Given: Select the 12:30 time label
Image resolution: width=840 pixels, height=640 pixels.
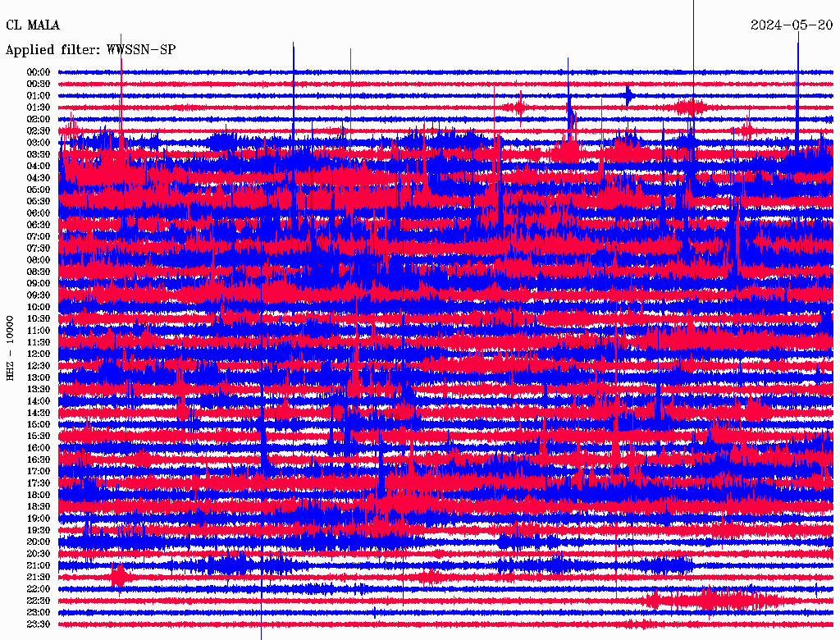Looking at the screenshot, I should [x=39, y=366].
